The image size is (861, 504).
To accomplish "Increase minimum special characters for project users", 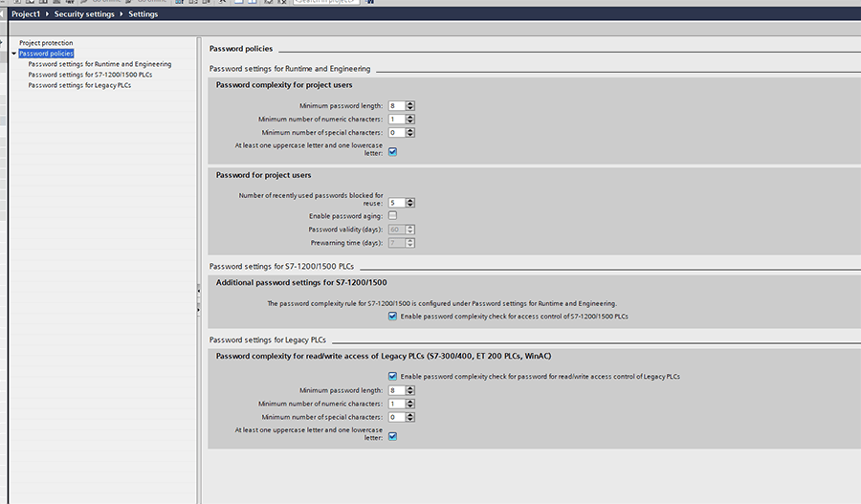I will point(410,130).
